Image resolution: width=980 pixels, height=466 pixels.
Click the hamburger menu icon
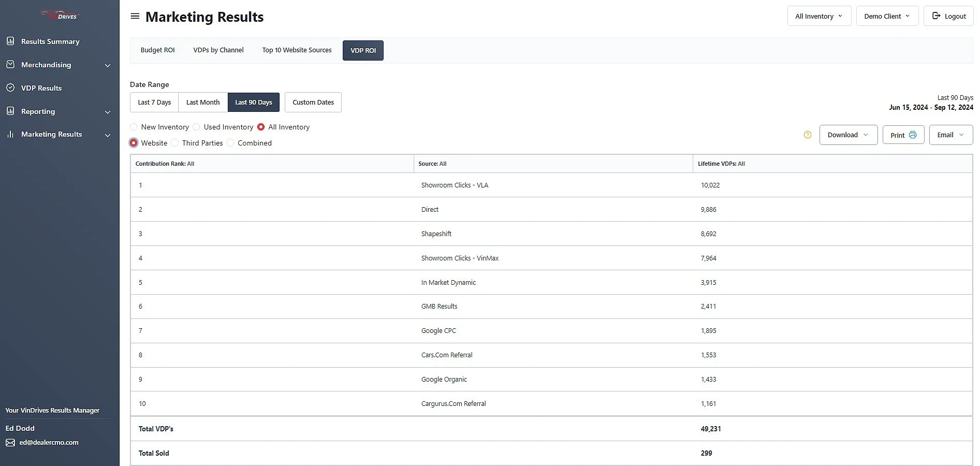pyautogui.click(x=135, y=16)
